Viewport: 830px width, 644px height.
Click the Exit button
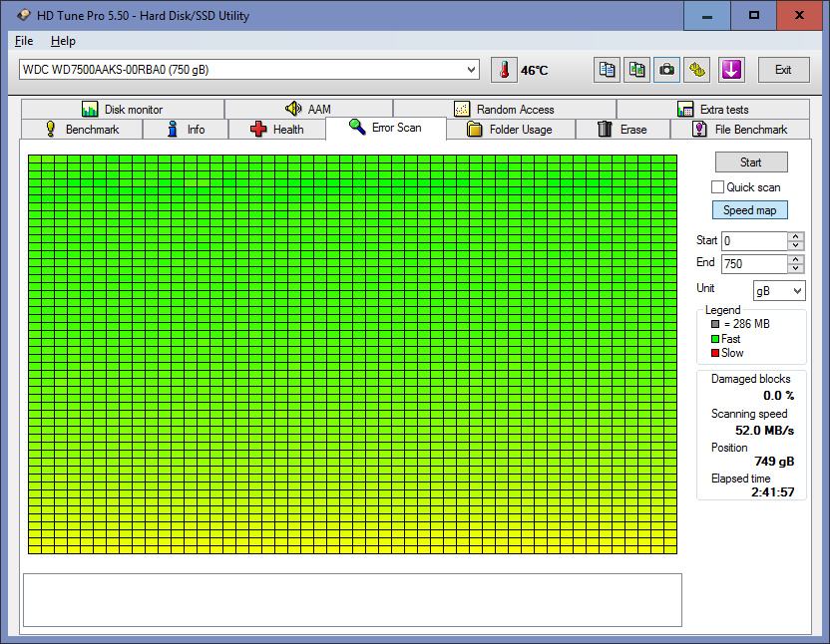(x=783, y=70)
